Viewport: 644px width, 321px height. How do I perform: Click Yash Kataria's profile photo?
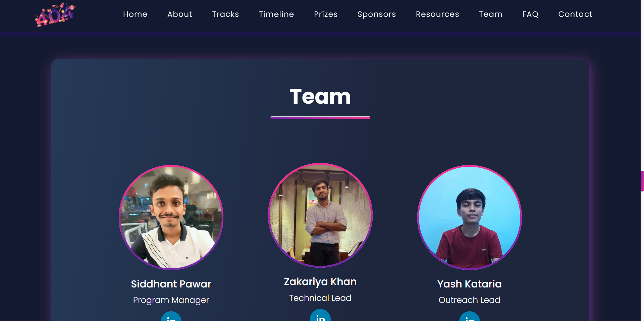(x=470, y=217)
